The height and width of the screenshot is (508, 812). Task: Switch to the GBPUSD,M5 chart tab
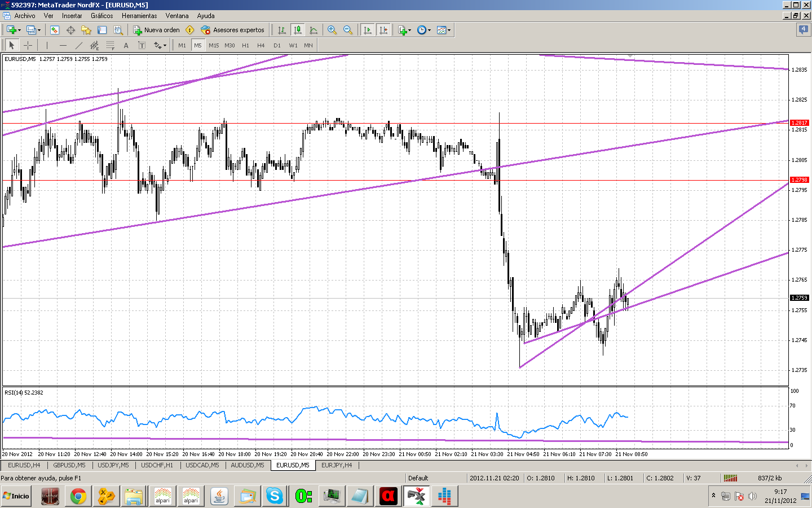pos(69,465)
